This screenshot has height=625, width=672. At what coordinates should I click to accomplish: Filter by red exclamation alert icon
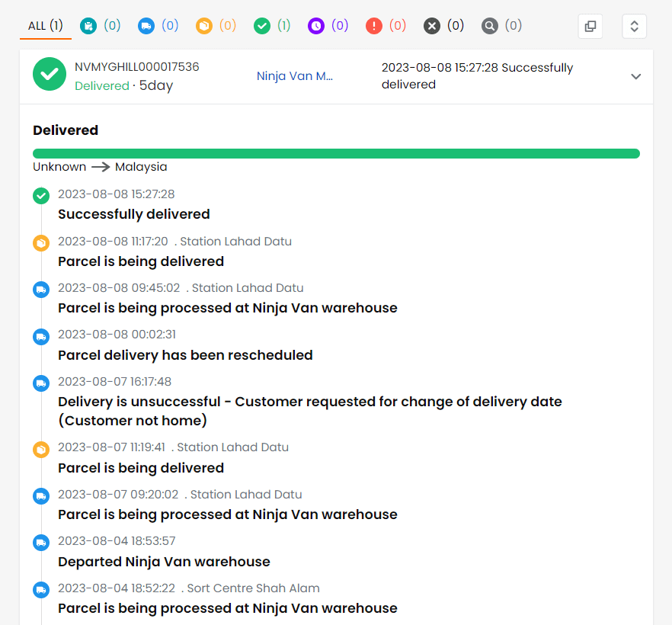[374, 26]
